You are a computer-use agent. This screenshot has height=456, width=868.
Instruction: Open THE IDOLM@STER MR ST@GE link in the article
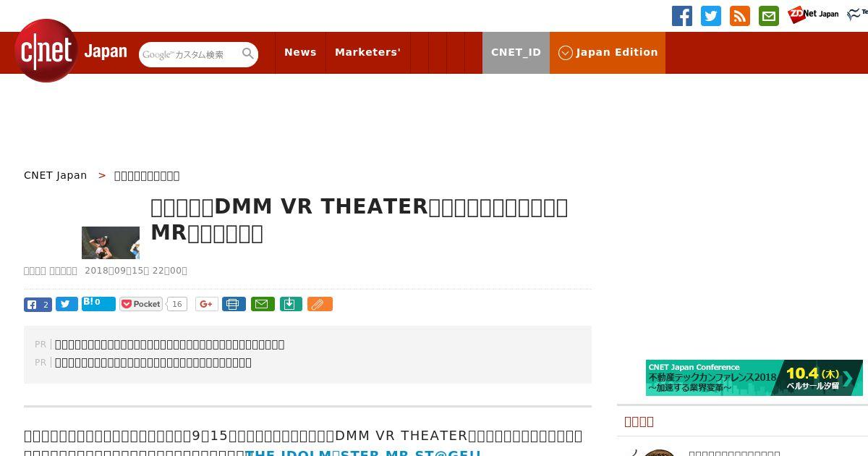[363, 453]
